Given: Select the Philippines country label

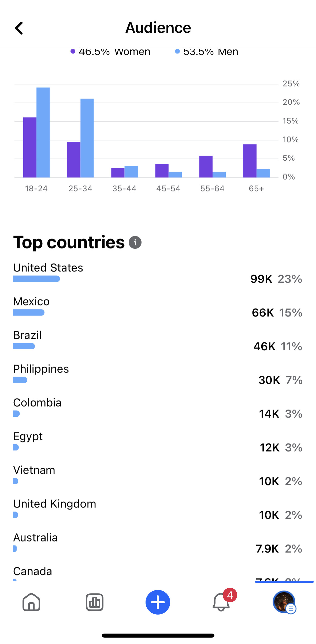Looking at the screenshot, I should pyautogui.click(x=41, y=369).
